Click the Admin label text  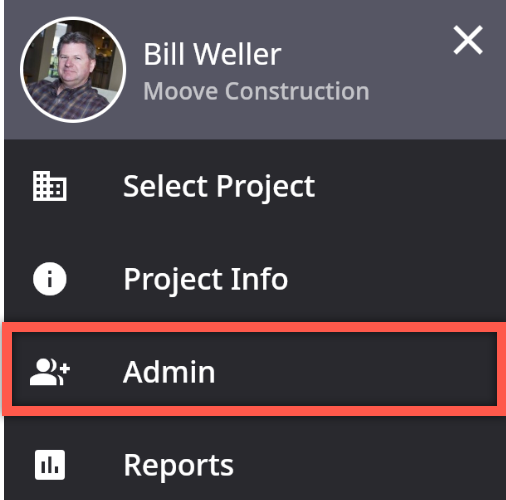[169, 372]
